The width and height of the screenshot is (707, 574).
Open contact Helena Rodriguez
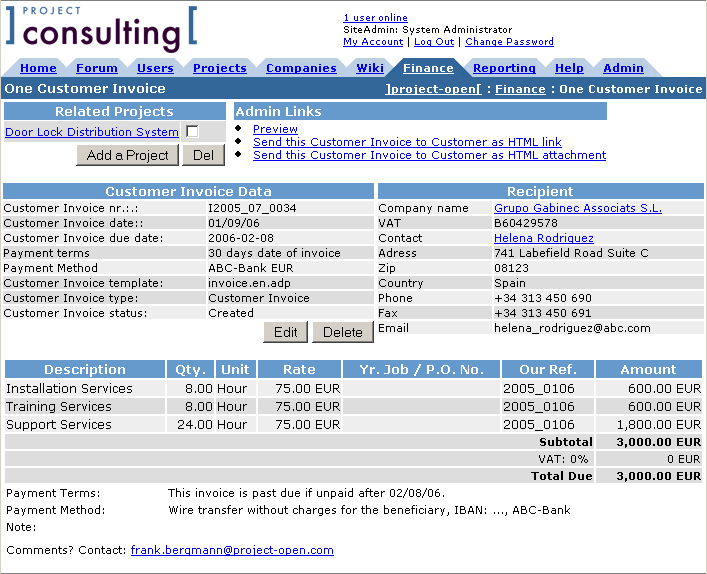click(x=543, y=238)
